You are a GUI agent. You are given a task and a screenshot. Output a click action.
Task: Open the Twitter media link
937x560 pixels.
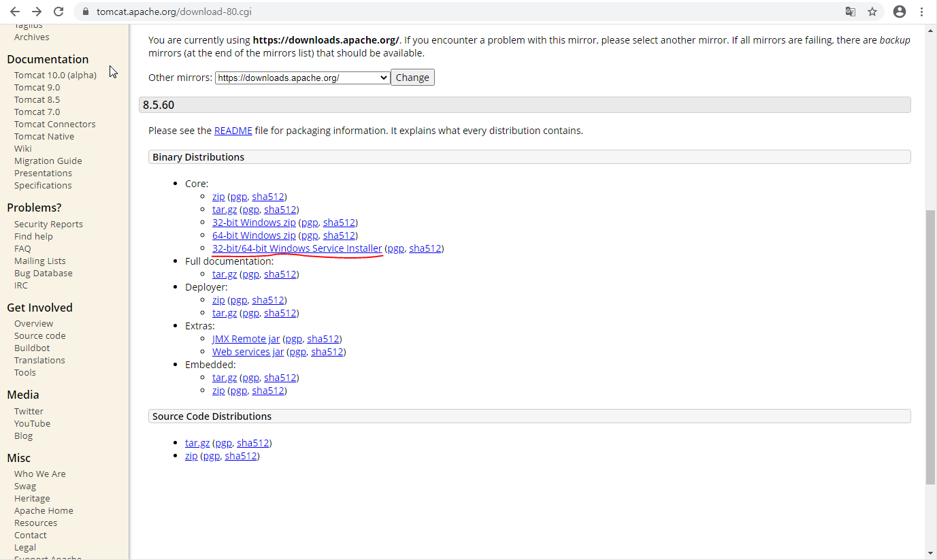pos(29,411)
